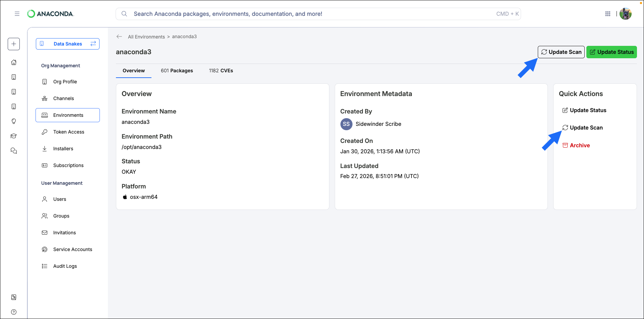Switch to the Overview tab

click(134, 71)
